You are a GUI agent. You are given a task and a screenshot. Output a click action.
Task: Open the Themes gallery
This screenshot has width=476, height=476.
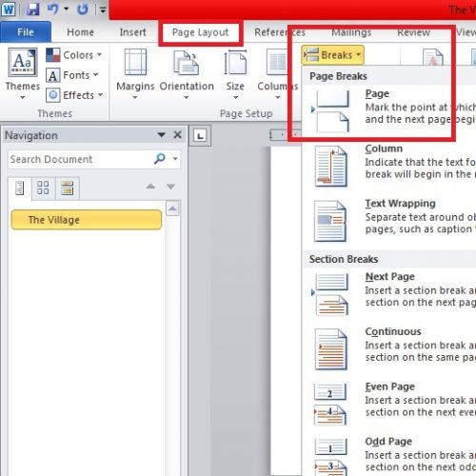[x=23, y=73]
